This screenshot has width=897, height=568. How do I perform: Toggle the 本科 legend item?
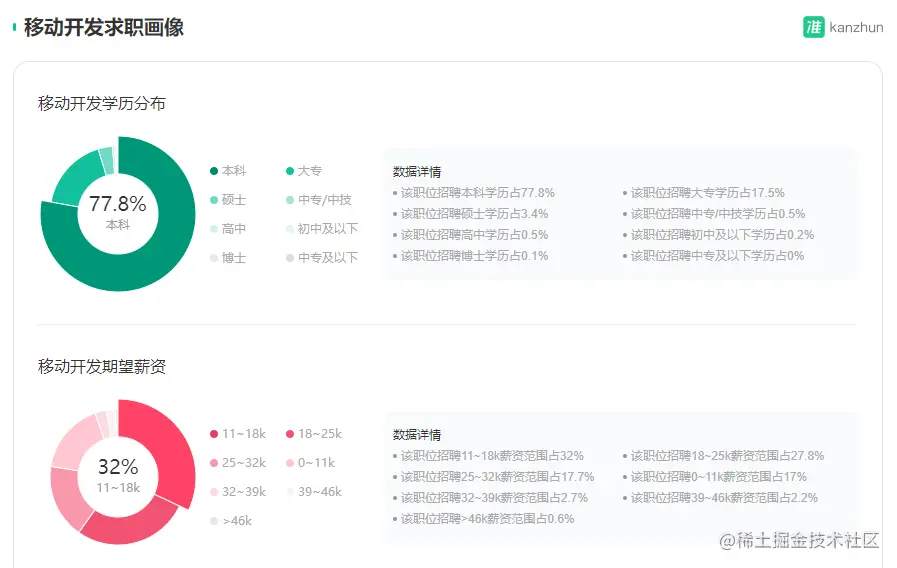tap(228, 170)
